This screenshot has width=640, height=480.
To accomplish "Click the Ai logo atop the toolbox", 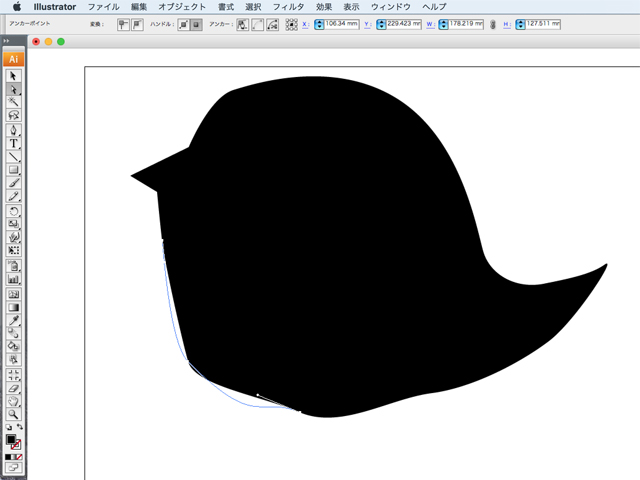I will click(x=13, y=59).
